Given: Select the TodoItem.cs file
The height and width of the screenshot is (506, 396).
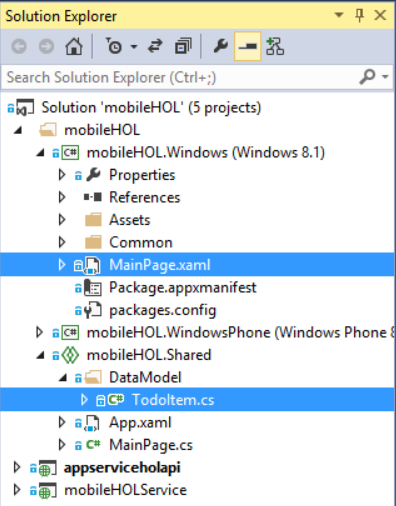Looking at the screenshot, I should pos(173,400).
